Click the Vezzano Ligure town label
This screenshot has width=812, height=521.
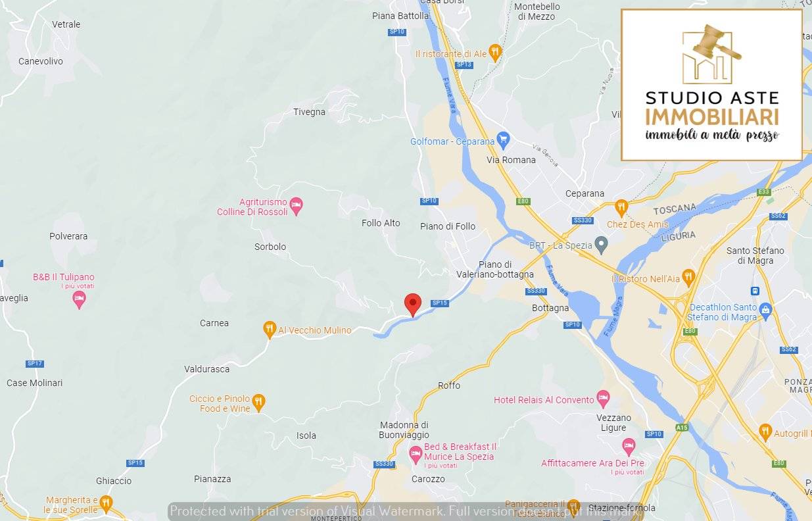point(613,422)
